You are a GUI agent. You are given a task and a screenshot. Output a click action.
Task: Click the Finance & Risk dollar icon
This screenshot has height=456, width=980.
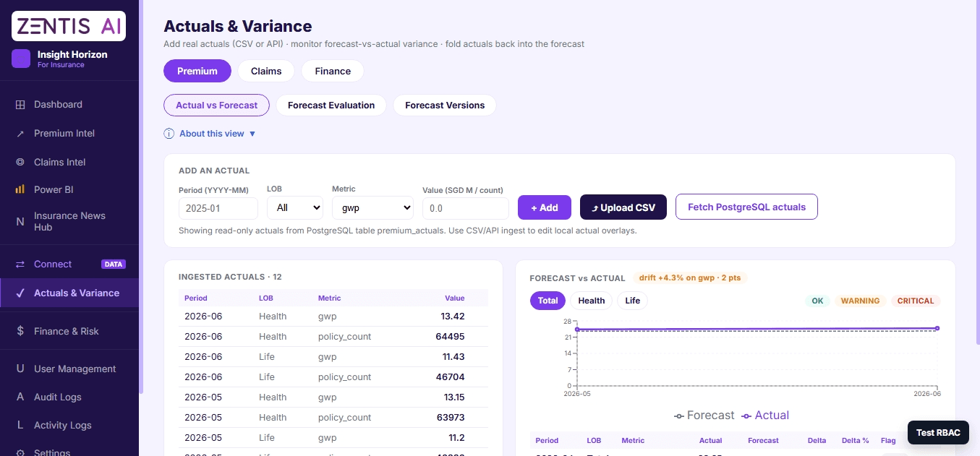(20, 331)
